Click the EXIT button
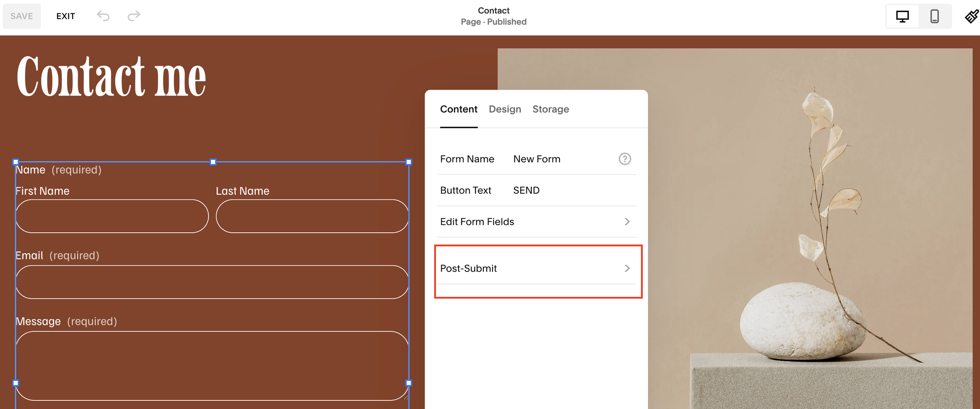 click(x=65, y=16)
